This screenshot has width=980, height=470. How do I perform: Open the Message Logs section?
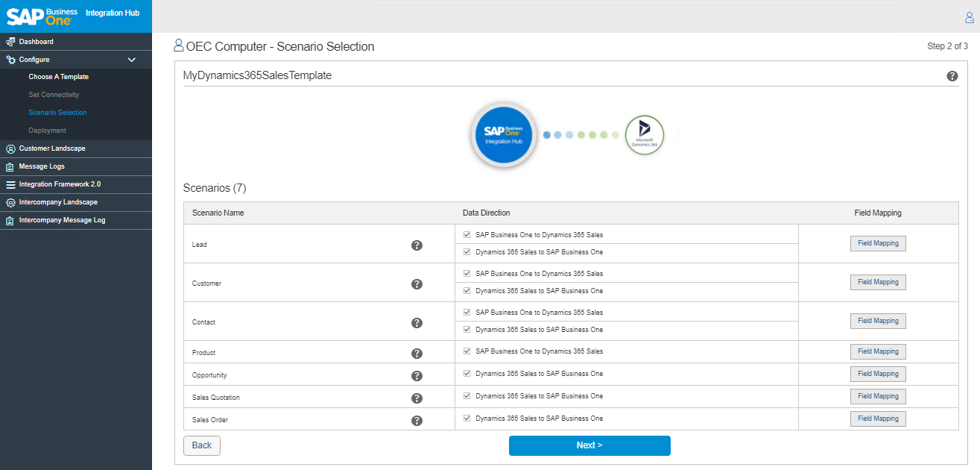(42, 166)
